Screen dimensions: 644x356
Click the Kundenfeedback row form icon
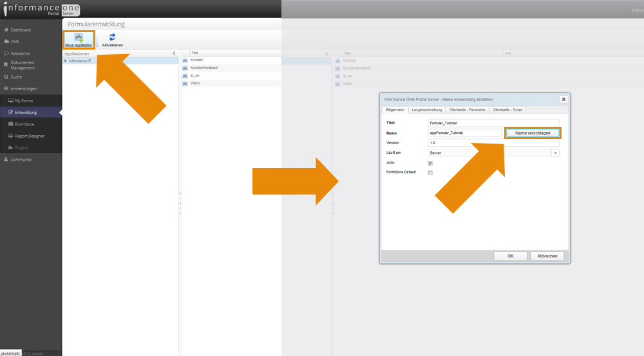point(185,68)
